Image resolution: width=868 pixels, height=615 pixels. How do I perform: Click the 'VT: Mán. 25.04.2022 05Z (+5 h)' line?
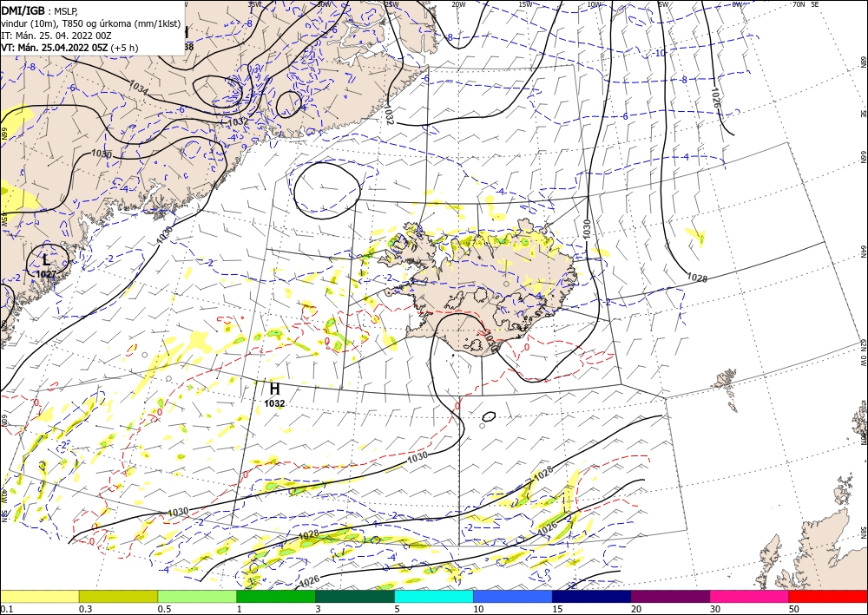pyautogui.click(x=69, y=48)
